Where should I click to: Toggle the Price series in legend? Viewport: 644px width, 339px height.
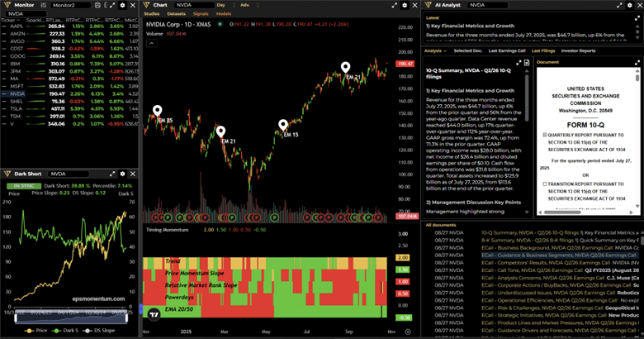point(36,331)
